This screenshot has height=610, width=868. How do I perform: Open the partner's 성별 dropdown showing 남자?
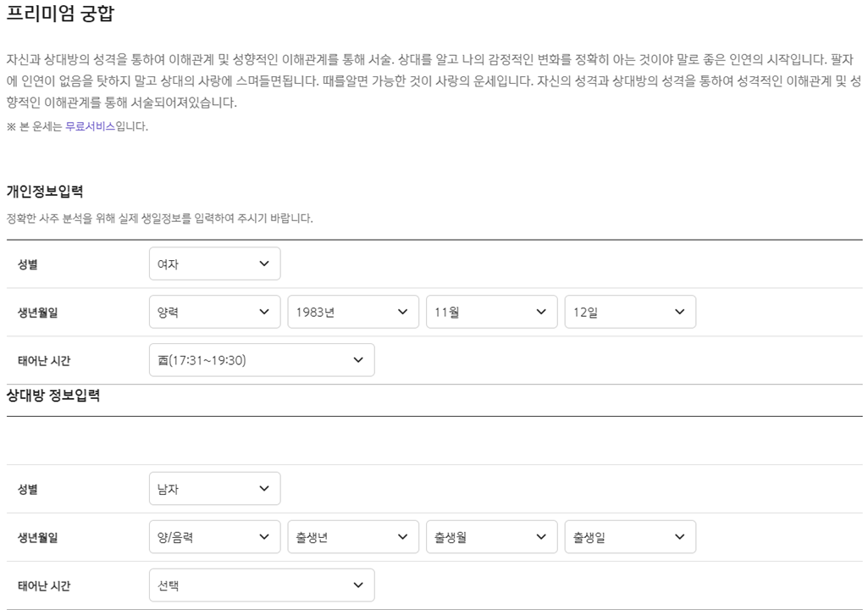point(214,488)
